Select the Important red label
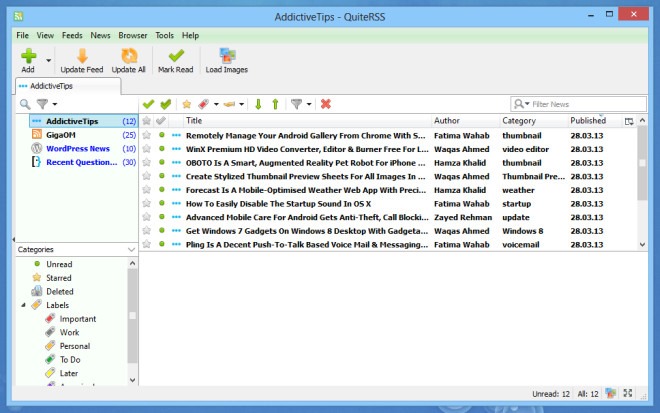Image resolution: width=660 pixels, height=413 pixels. click(x=77, y=319)
